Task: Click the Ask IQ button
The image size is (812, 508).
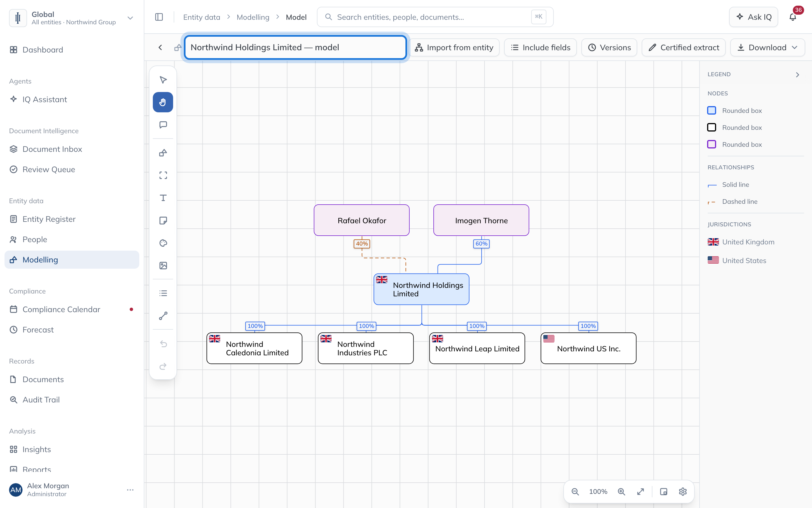Action: pyautogui.click(x=754, y=17)
